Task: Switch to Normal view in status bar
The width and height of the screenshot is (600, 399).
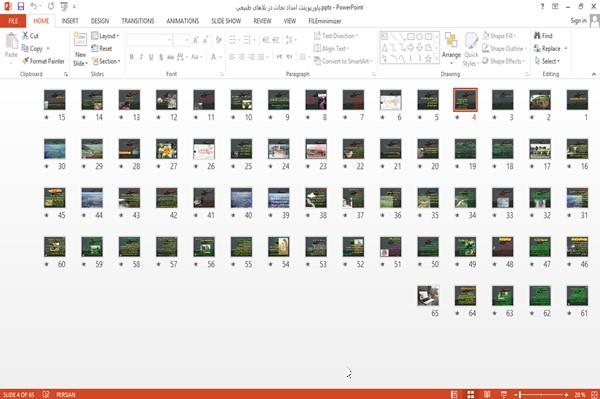Action: click(454, 394)
